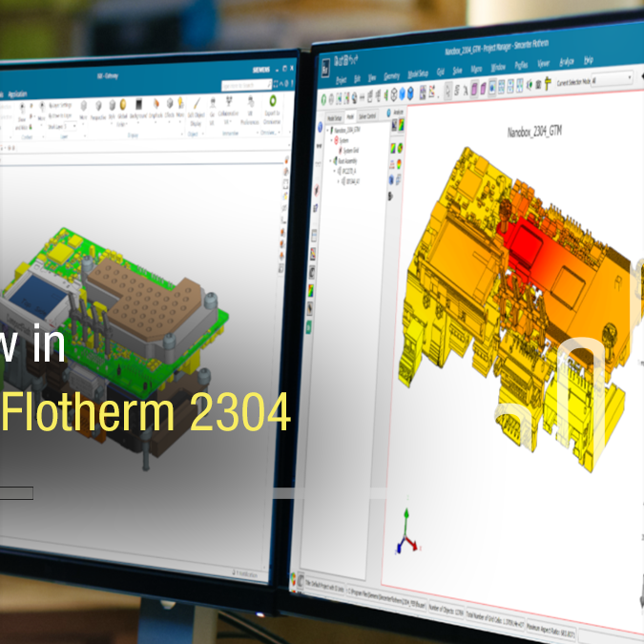Click the first viewport layout icon
Image resolution: width=644 pixels, height=644 pixels.
pos(492,87)
